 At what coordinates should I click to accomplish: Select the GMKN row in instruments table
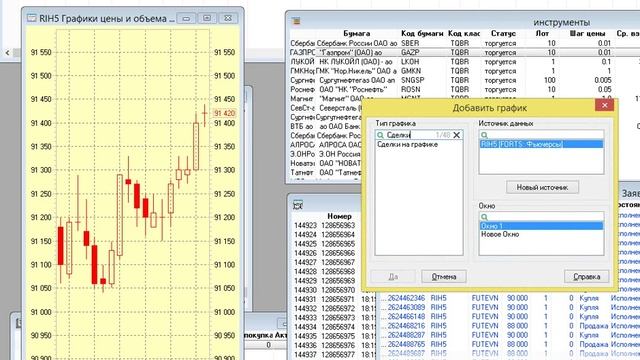click(x=464, y=71)
